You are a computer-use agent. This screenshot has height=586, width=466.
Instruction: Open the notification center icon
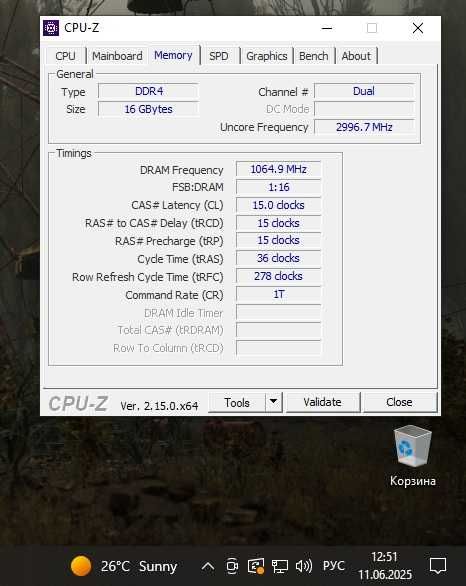tap(438, 566)
